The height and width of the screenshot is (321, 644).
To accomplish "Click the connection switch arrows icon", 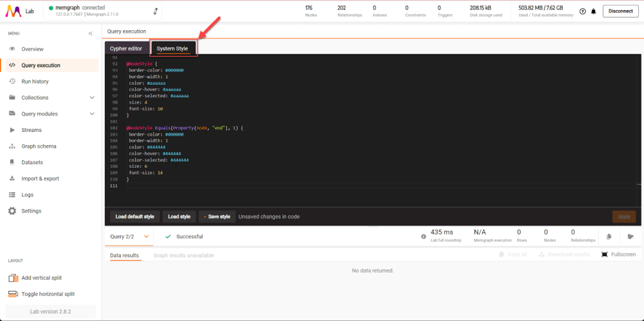I will tap(156, 11).
